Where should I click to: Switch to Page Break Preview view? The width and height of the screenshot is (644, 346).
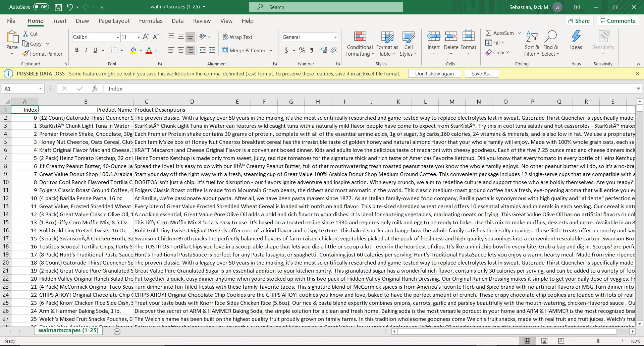pos(561,341)
